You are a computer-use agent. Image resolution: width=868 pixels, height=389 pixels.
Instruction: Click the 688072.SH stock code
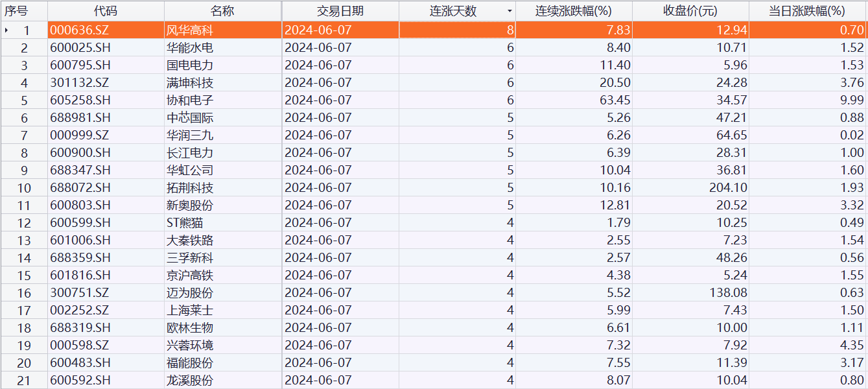(80, 187)
